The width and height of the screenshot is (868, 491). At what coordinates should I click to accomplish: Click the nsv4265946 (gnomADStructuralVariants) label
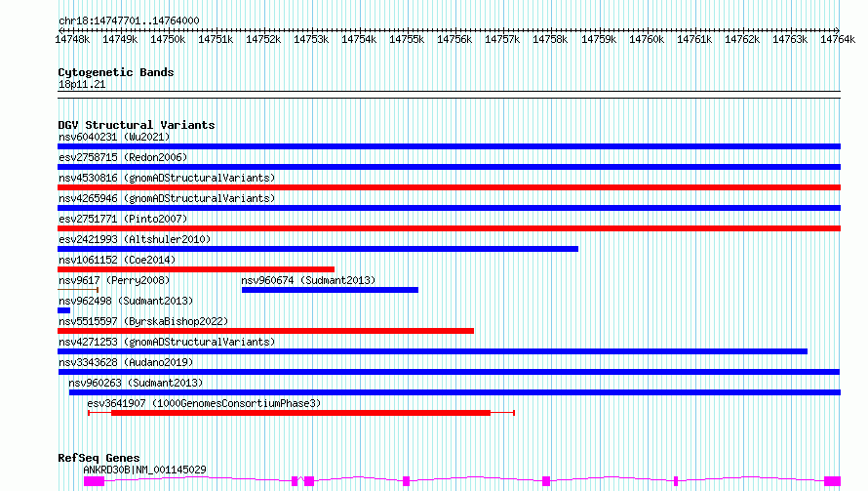[167, 198]
